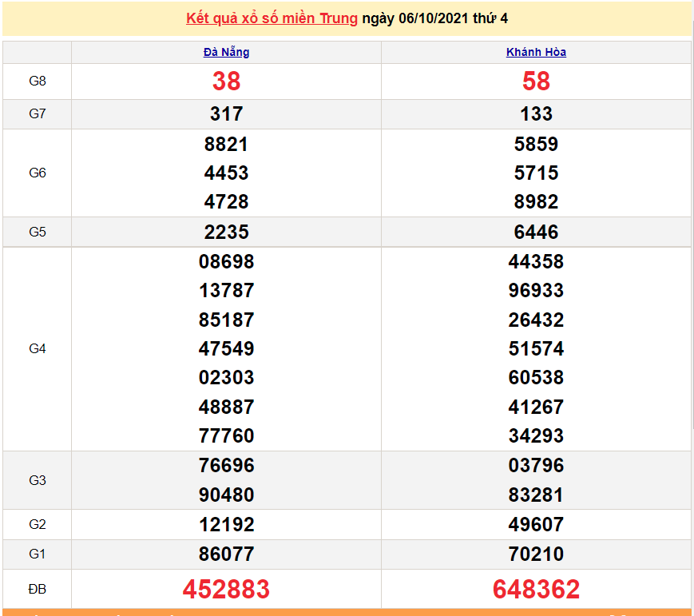
Task: Click the G7 number 133
Action: click(x=537, y=113)
